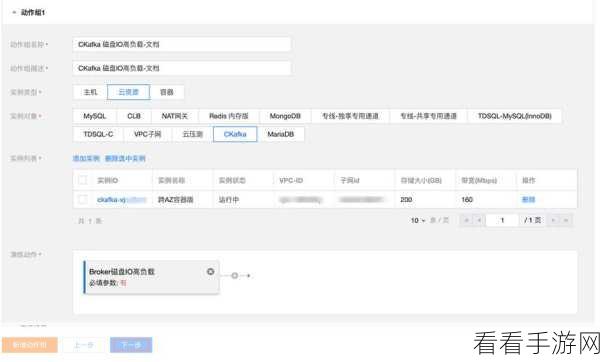Click the 跨AZ容器腾 instance name cell
Screen dimensions: 600x362
pos(176,200)
